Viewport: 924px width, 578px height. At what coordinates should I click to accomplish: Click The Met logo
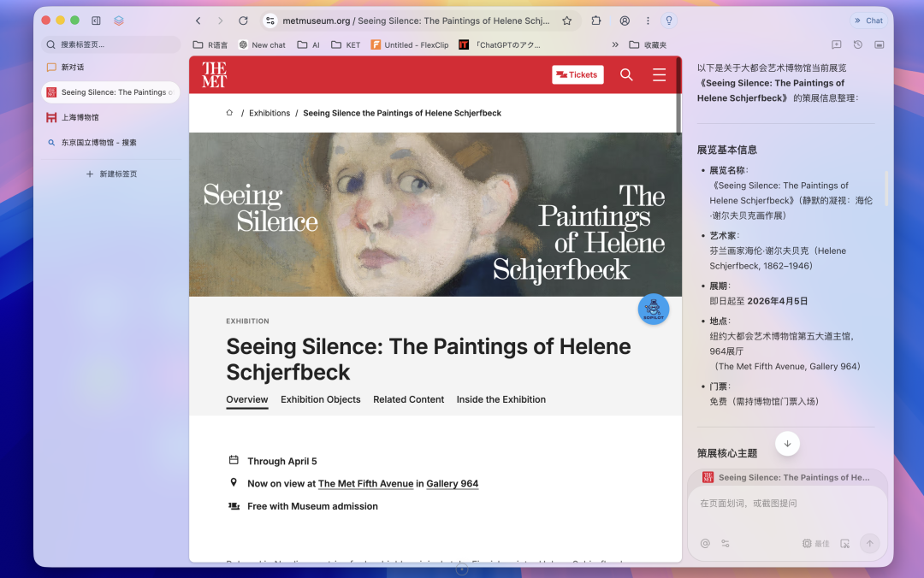(x=214, y=75)
